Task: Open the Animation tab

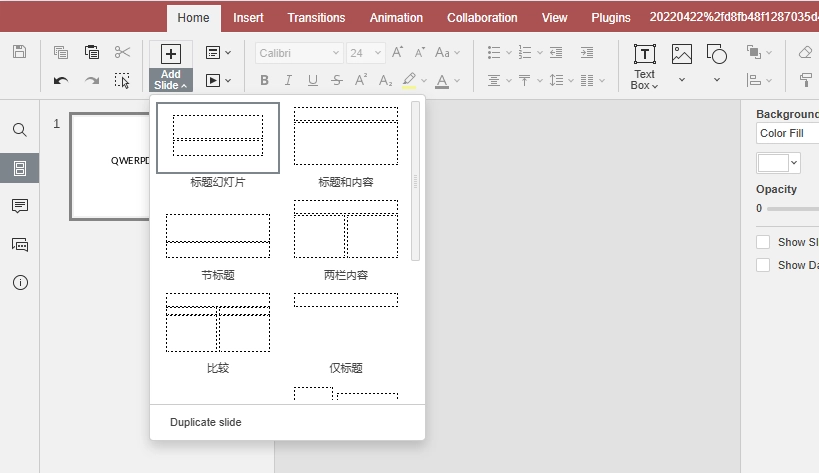Action: [396, 18]
